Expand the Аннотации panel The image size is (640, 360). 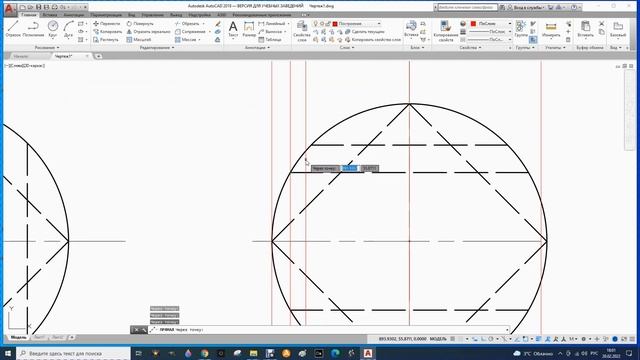pos(257,47)
